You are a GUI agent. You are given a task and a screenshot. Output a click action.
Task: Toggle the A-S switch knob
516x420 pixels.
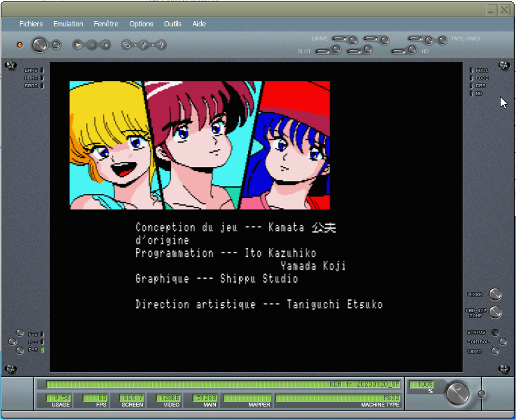(x=12, y=342)
